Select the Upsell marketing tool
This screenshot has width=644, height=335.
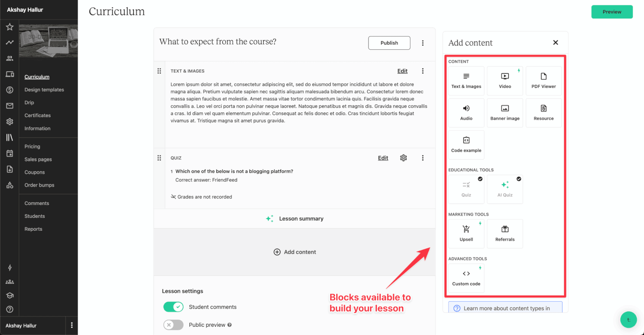pos(466,234)
